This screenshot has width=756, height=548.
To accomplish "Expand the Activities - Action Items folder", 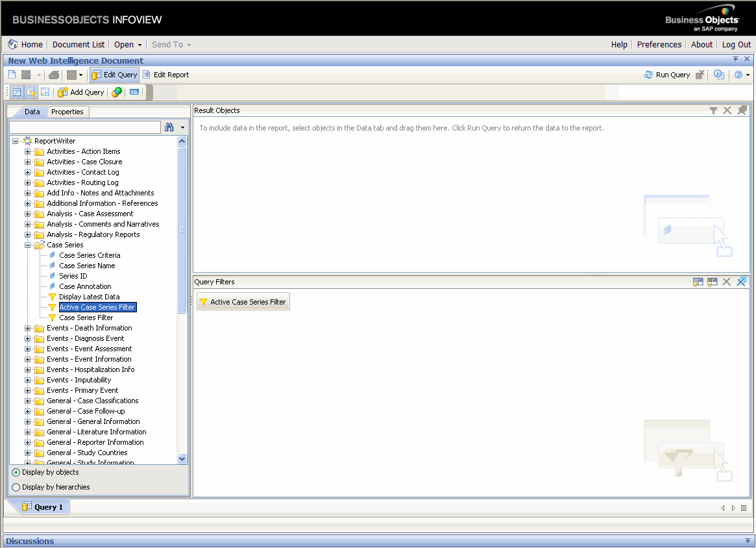I will 27,151.
